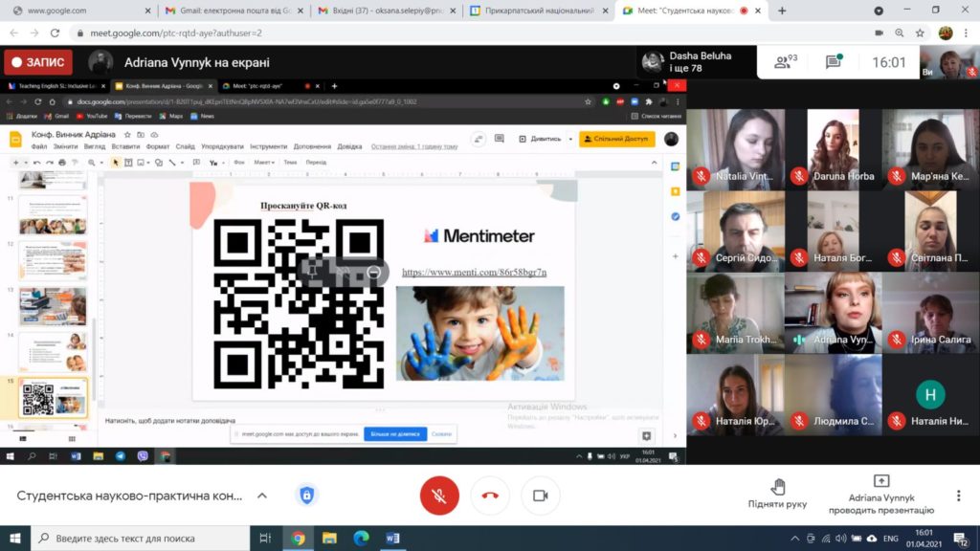Open Meet's three-dot more options menu
The image size is (980, 551).
pyautogui.click(x=959, y=496)
